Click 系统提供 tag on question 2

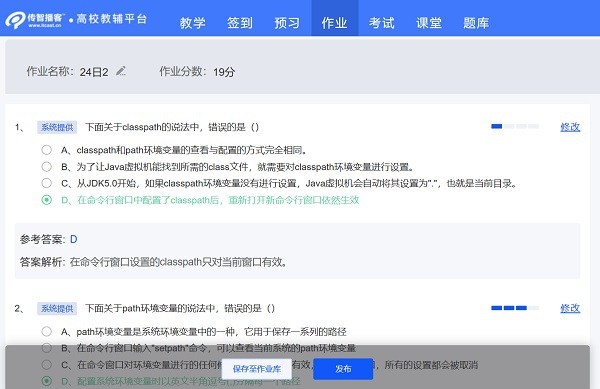57,309
